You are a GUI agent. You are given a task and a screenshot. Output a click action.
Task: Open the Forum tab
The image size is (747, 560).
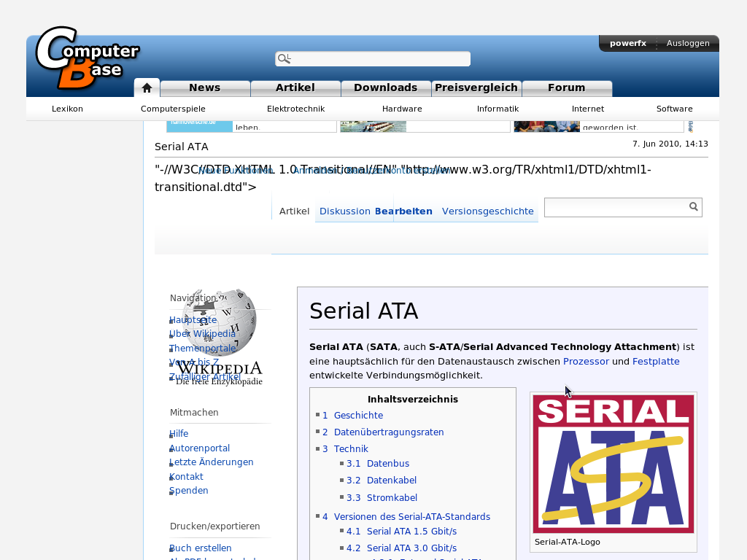pyautogui.click(x=567, y=88)
